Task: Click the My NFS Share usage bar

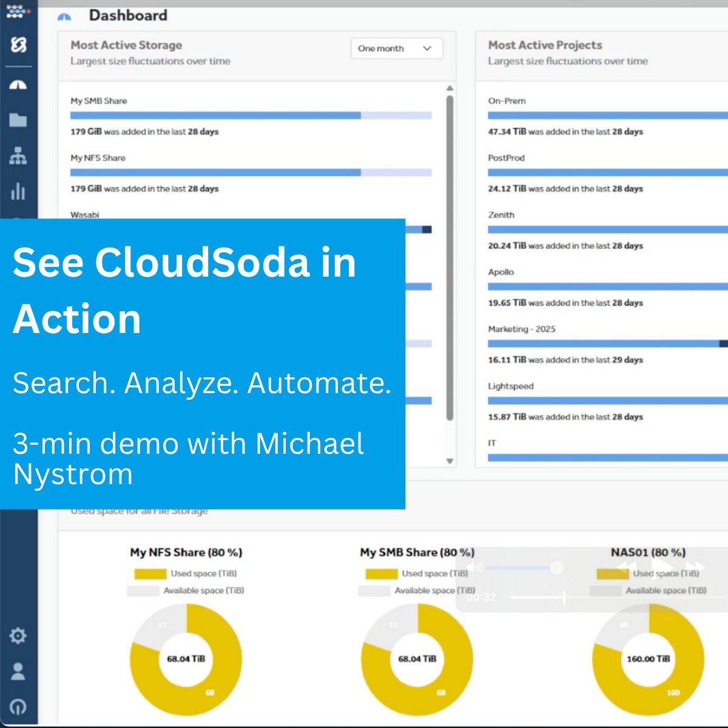Action: 251,172
